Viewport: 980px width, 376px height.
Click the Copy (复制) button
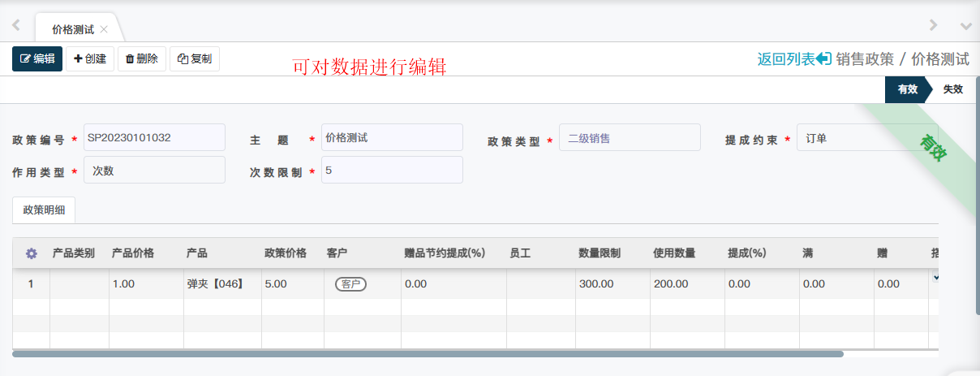click(195, 58)
